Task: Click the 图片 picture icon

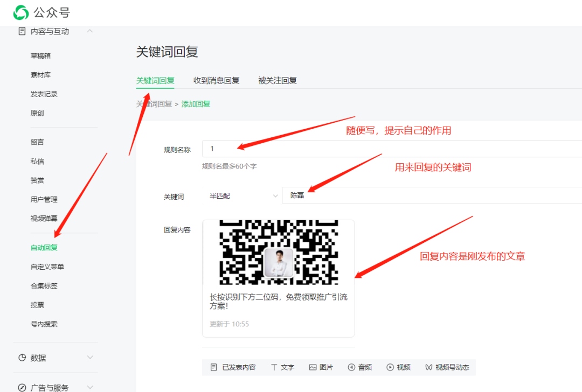Action: [313, 367]
